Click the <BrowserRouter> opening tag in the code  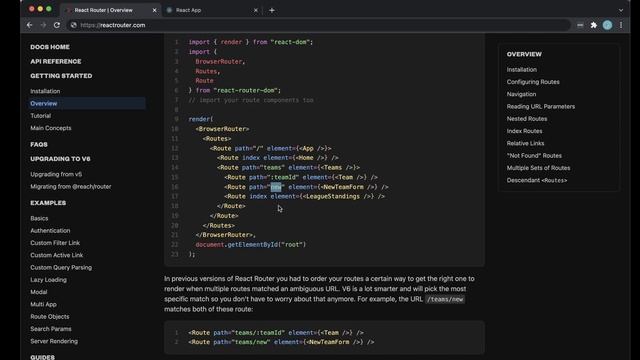222,129
